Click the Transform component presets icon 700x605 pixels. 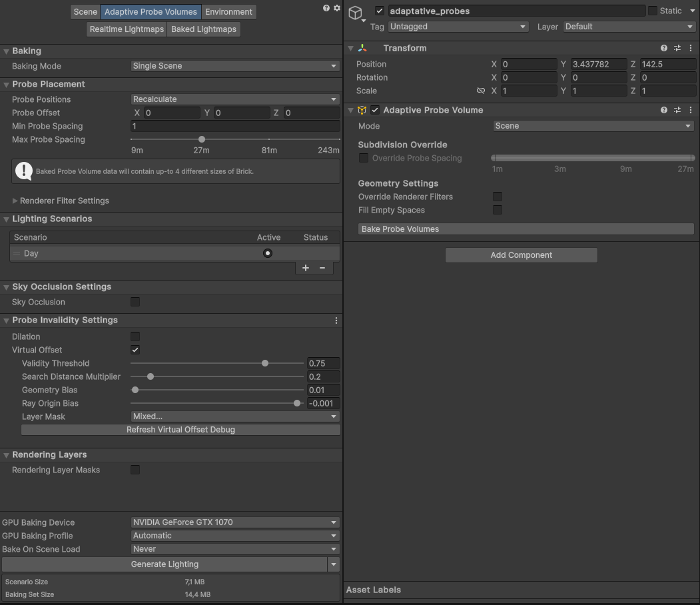pyautogui.click(x=677, y=48)
